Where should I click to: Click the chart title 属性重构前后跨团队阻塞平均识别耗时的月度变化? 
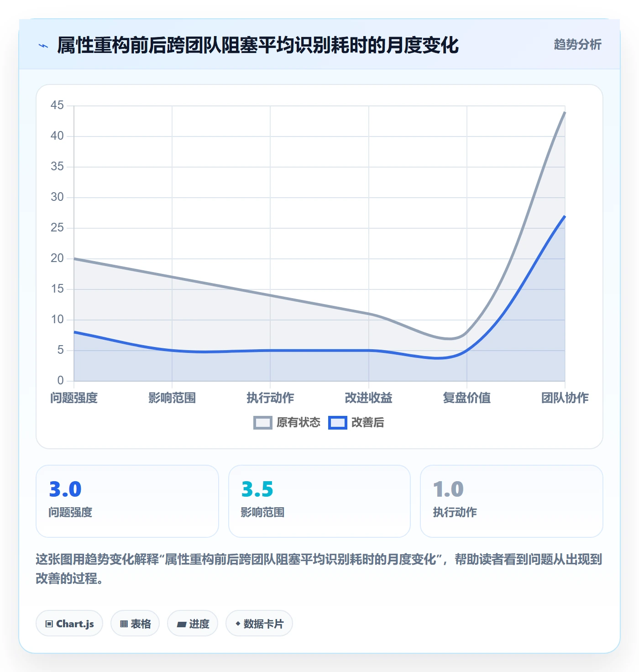[x=258, y=45]
